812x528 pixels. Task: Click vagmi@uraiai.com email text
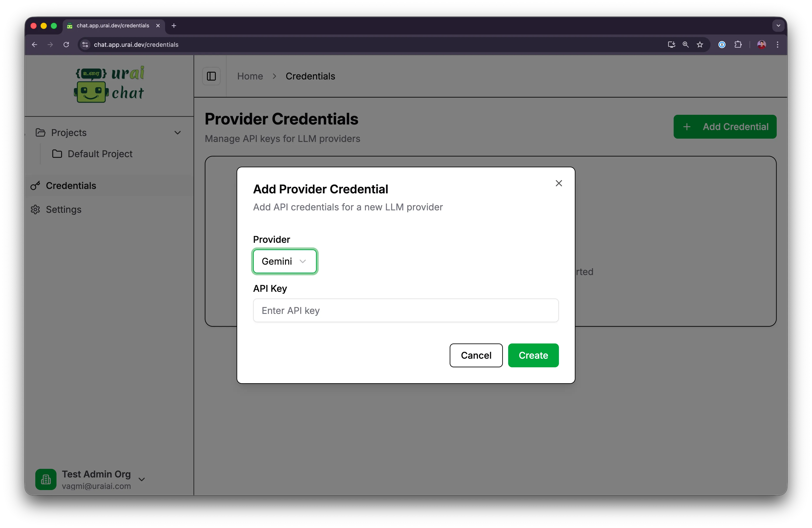point(96,486)
